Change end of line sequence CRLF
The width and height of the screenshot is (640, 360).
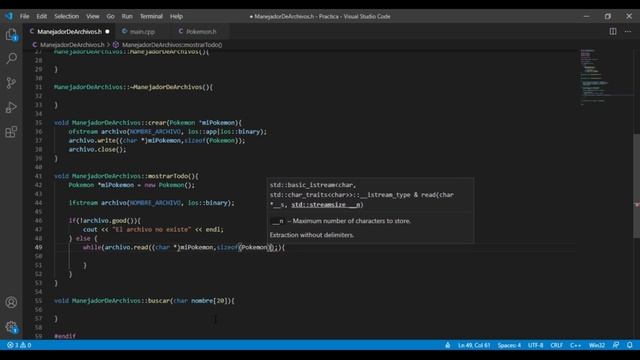[x=556, y=345]
